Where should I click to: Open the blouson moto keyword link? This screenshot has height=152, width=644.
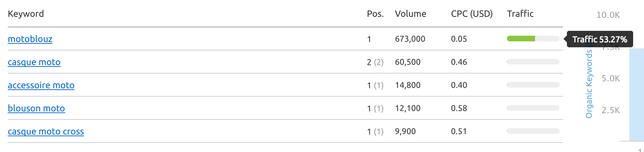36,108
